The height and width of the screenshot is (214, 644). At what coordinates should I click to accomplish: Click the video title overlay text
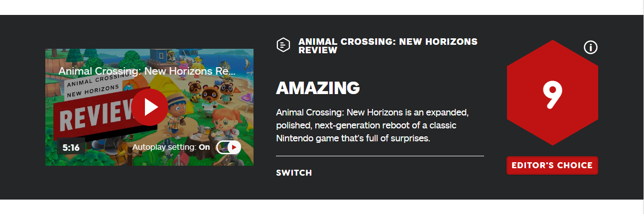(147, 71)
